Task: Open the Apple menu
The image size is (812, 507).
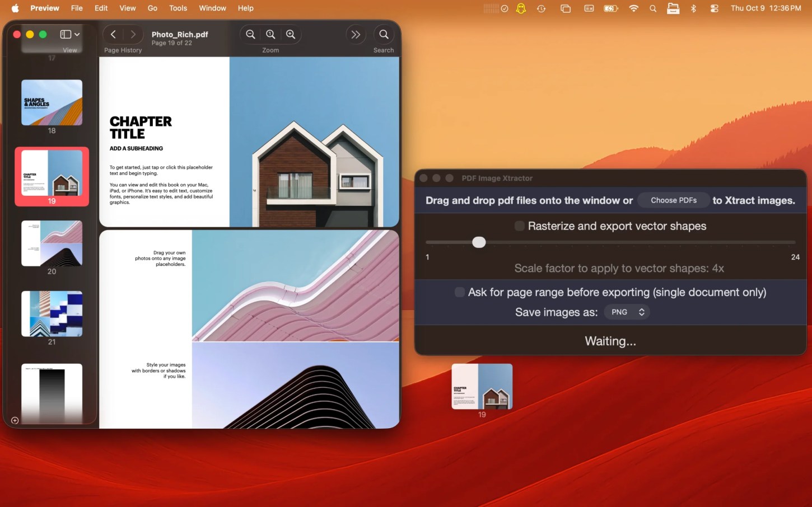Action: pyautogui.click(x=15, y=8)
